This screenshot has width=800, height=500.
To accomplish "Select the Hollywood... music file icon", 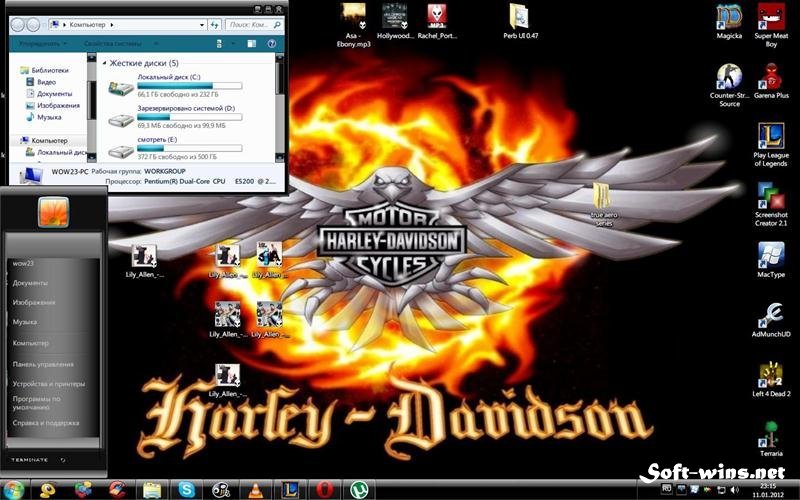I will point(393,21).
